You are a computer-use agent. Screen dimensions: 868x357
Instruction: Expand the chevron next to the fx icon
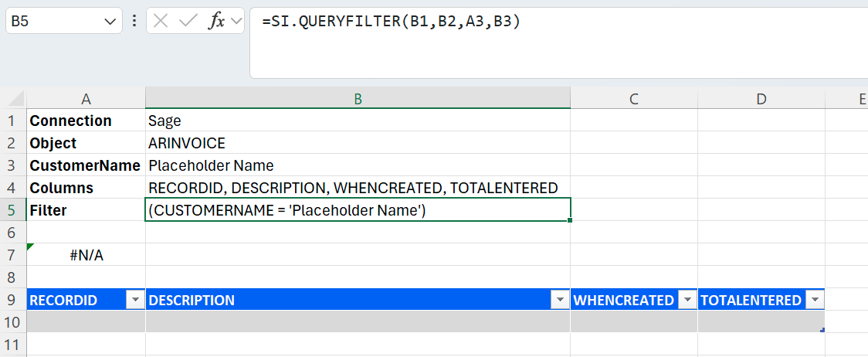pyautogui.click(x=236, y=22)
